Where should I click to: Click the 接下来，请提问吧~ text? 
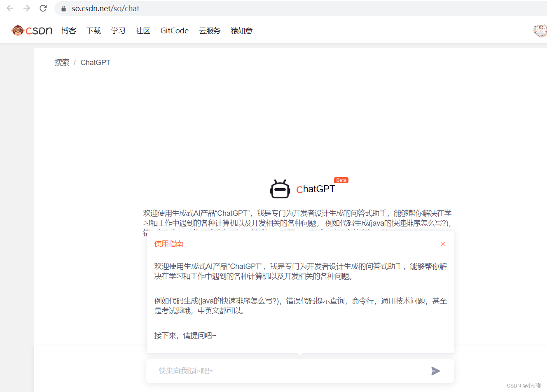[x=185, y=336]
